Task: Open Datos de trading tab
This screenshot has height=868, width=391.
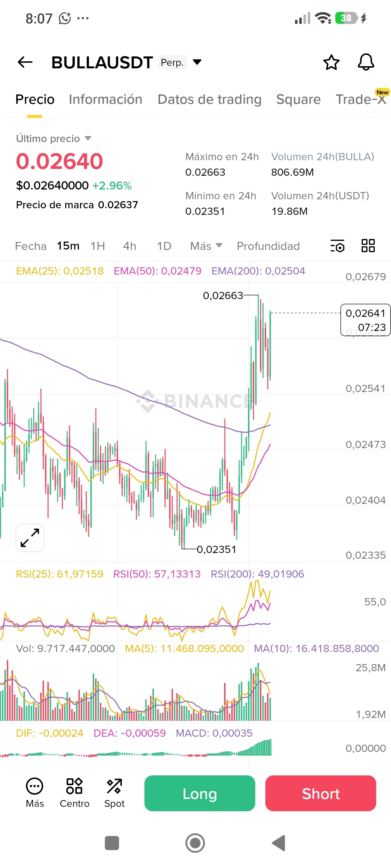Action: click(209, 99)
